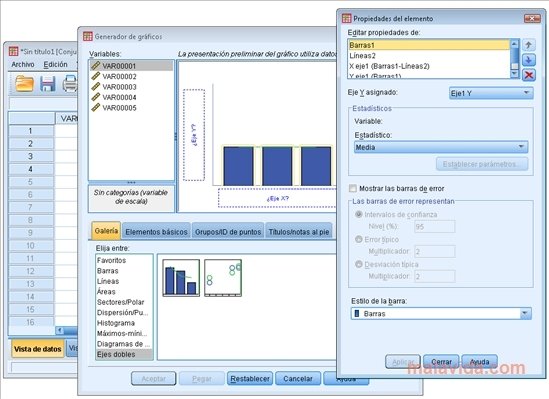Viewport: 549px width, 399px height.
Task: Click the ¿Eje Y? drop zone on canvas
Action: (194, 135)
